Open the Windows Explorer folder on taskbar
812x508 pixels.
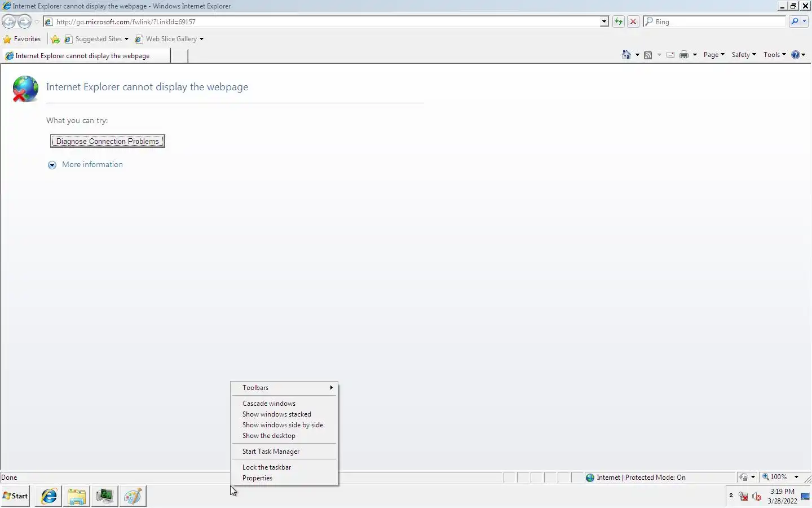click(x=77, y=496)
